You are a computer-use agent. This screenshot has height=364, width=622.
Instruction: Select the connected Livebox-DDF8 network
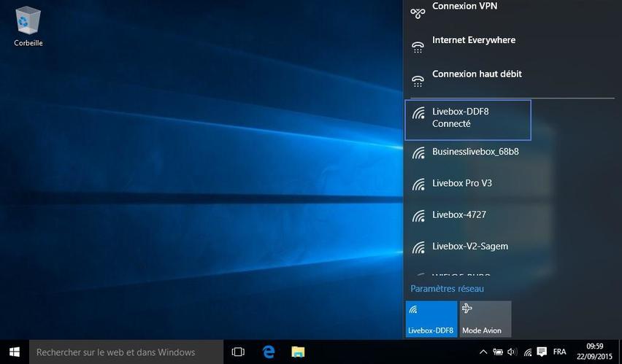(467, 119)
